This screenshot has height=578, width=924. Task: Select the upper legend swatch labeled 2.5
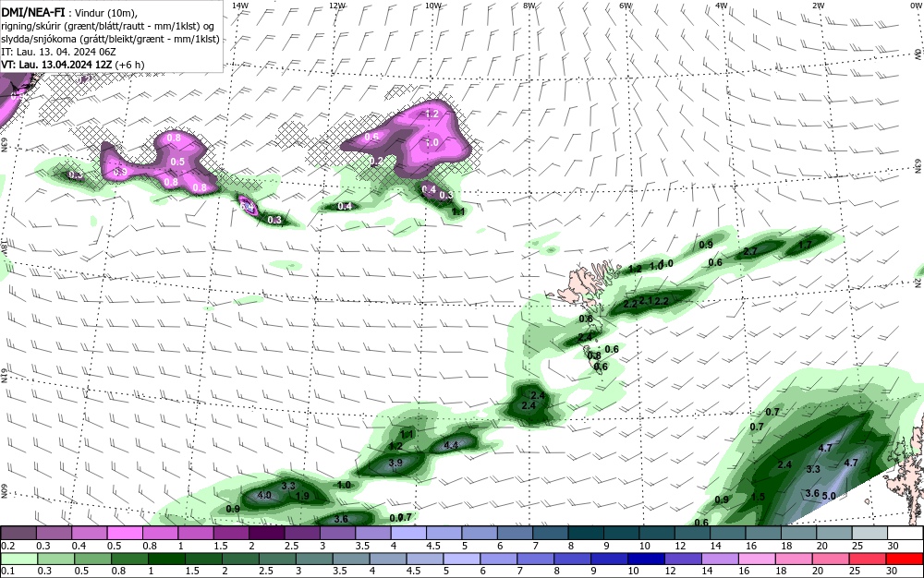(302, 533)
